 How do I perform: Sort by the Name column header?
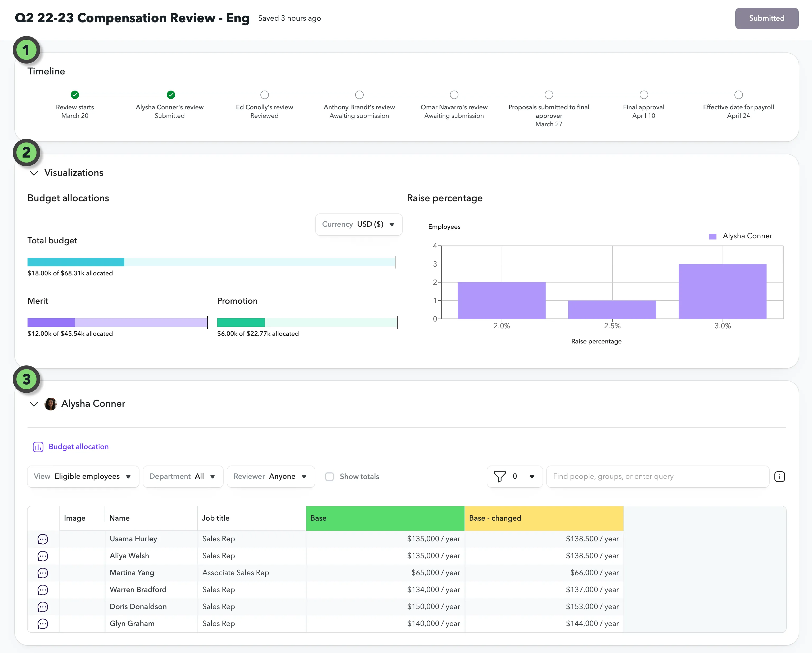(x=151, y=518)
